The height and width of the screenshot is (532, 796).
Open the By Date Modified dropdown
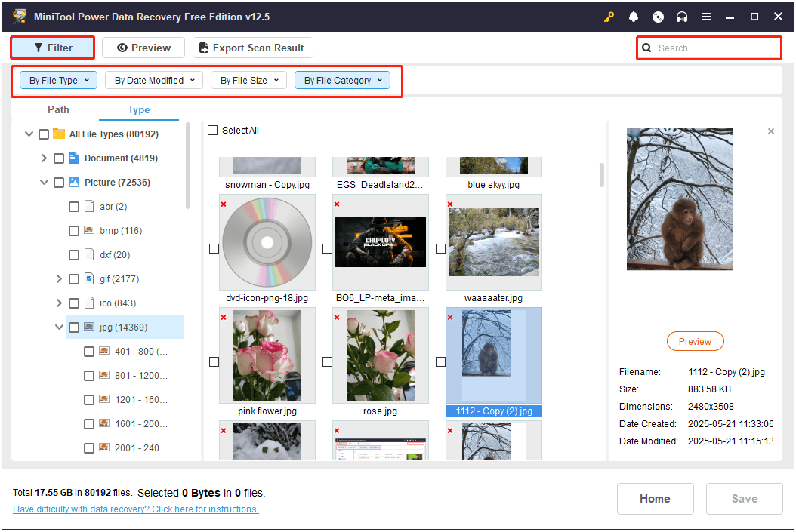coord(154,80)
